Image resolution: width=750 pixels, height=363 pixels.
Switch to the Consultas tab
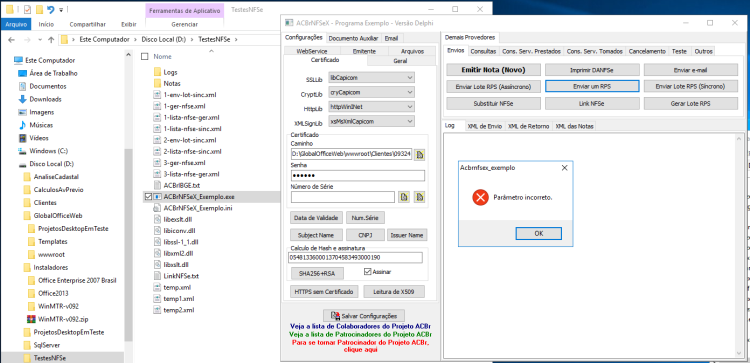(483, 51)
